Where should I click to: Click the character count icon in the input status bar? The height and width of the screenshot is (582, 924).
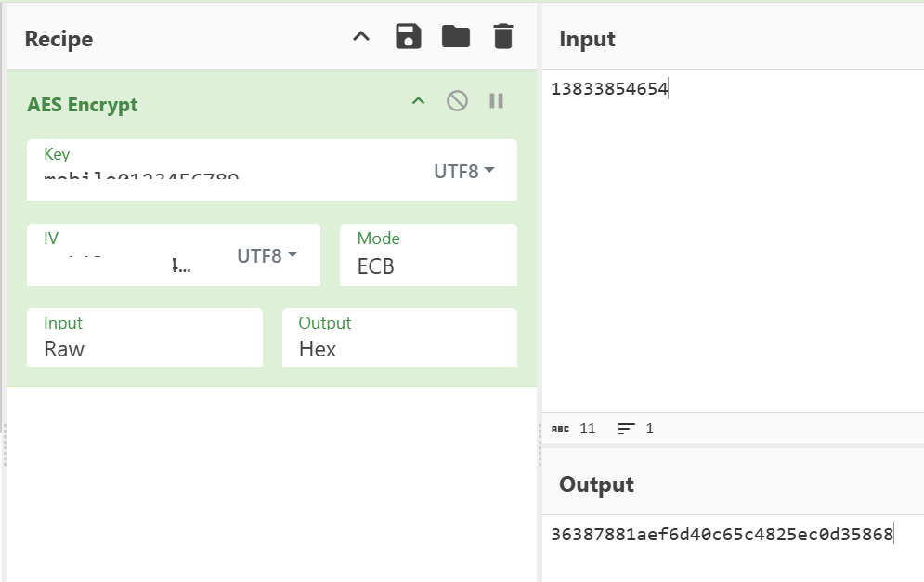click(x=560, y=429)
